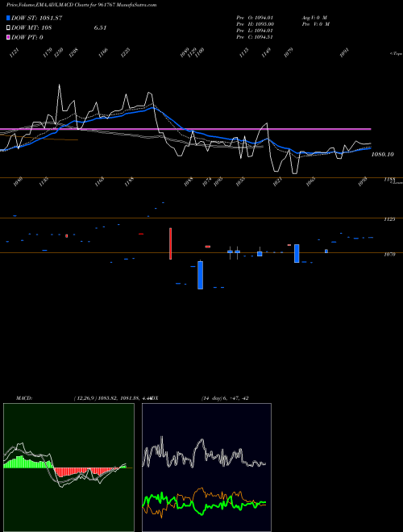Click the 1070 right axis label
Image resolution: width=403 pixels, height=532 pixels.
pos(390,254)
